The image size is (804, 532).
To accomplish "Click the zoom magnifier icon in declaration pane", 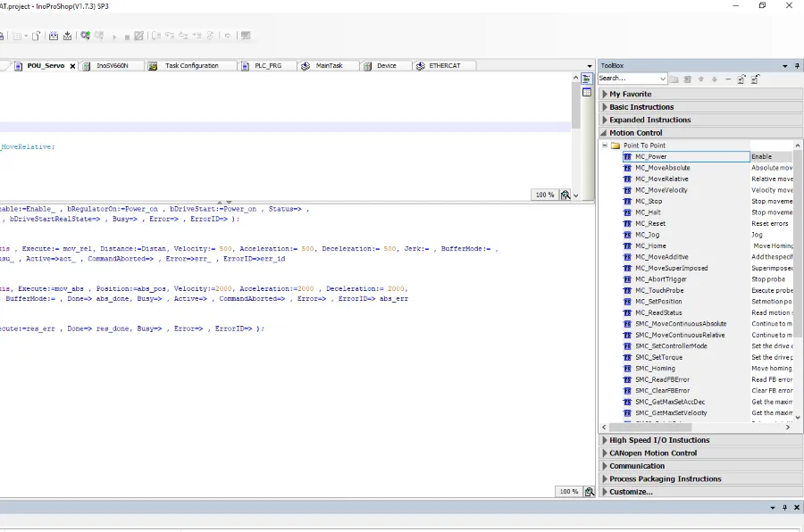I will (565, 195).
